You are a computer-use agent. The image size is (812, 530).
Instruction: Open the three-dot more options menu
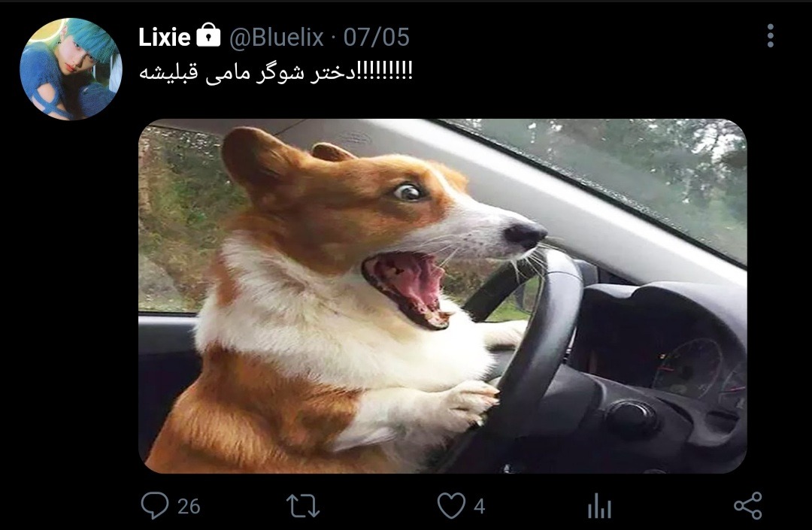coord(771,36)
